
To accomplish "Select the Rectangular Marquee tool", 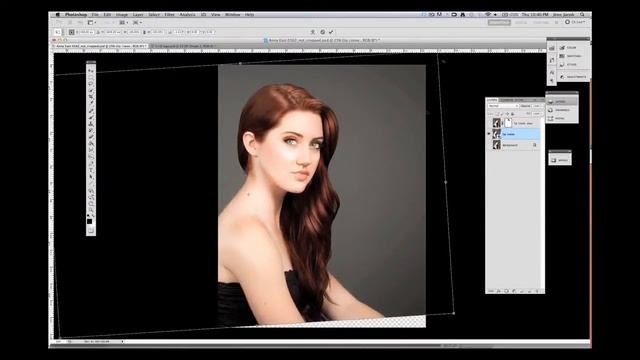I will pyautogui.click(x=91, y=77).
